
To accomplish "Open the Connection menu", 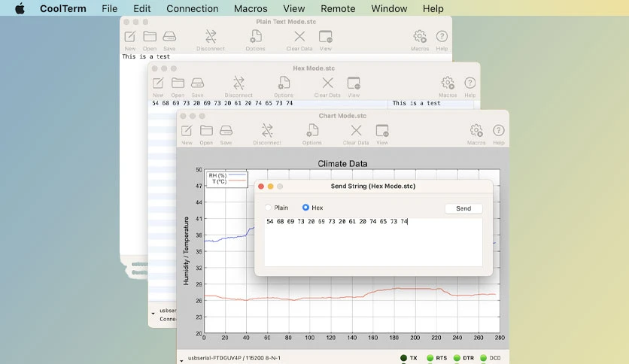I will click(x=192, y=8).
